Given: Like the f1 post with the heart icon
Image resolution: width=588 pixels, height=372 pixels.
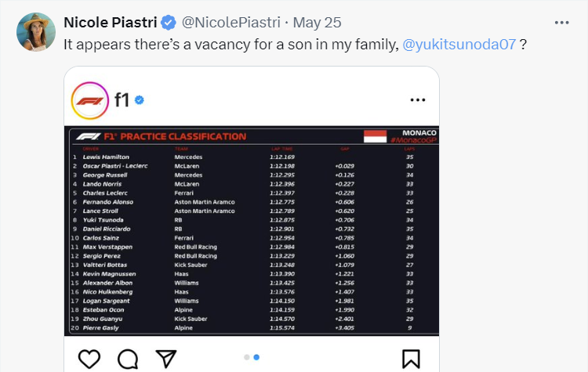Looking at the screenshot, I should point(89,358).
